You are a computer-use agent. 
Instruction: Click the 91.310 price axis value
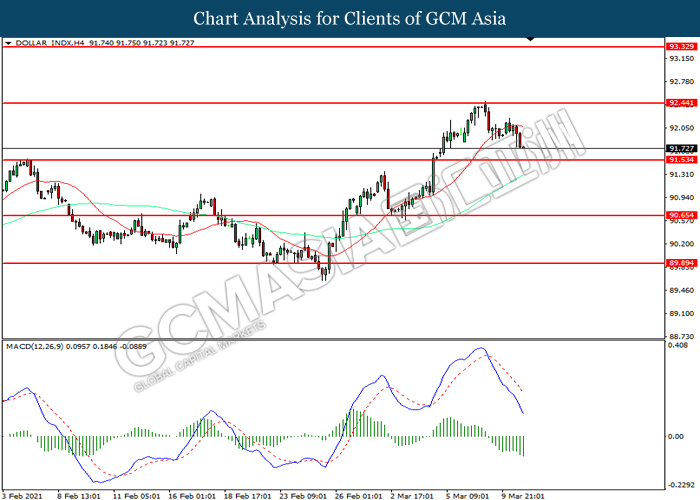coord(681,175)
